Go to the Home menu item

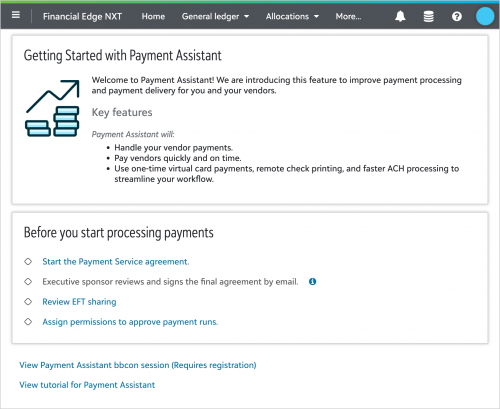pos(153,16)
